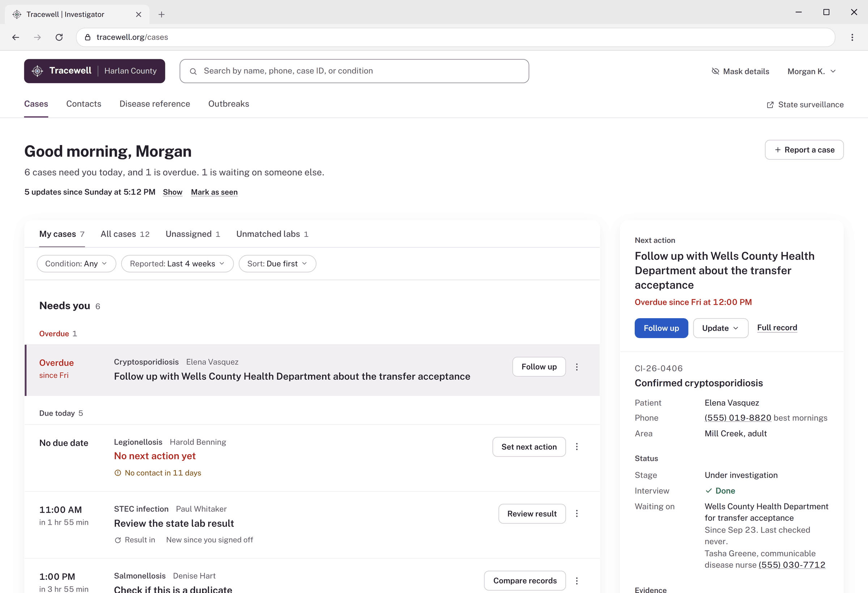Open the Full record link
The width and height of the screenshot is (868, 593).
(x=777, y=328)
